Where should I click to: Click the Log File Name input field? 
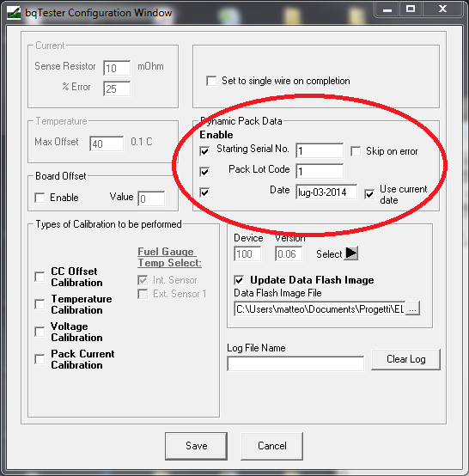(x=295, y=363)
